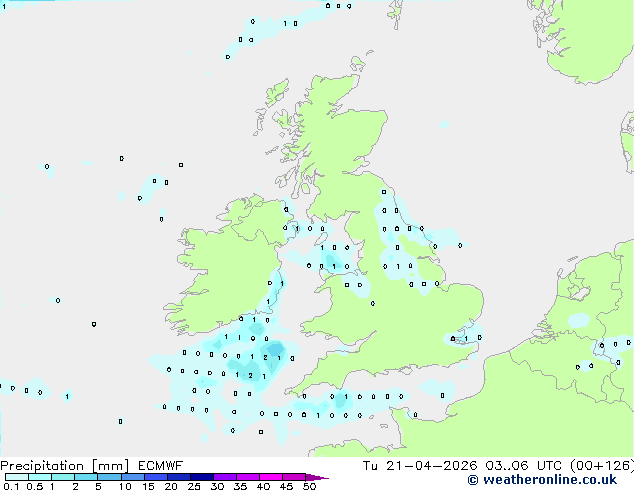Pick the 10 to 15 mm legend swatch
The image size is (634, 490).
pos(132,477)
